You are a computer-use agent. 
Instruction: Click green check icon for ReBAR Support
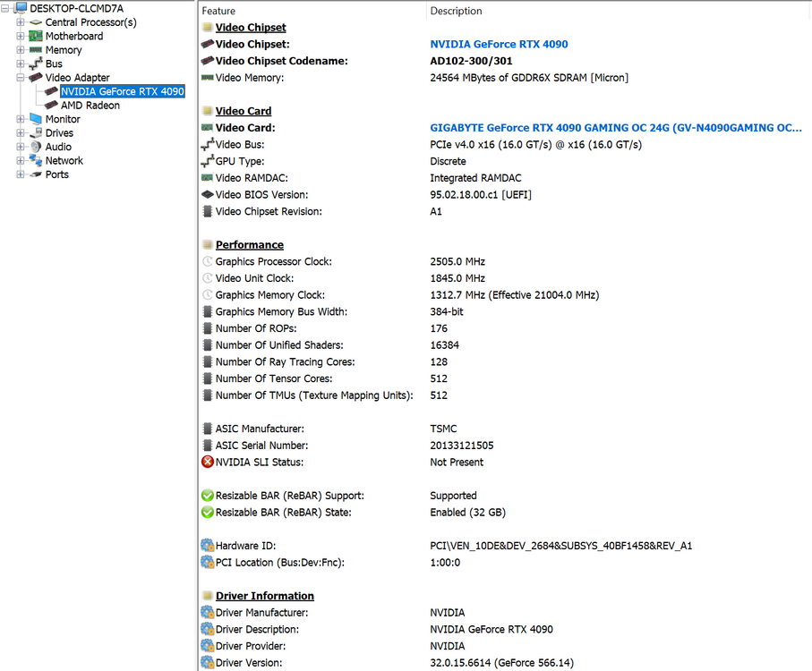click(208, 496)
